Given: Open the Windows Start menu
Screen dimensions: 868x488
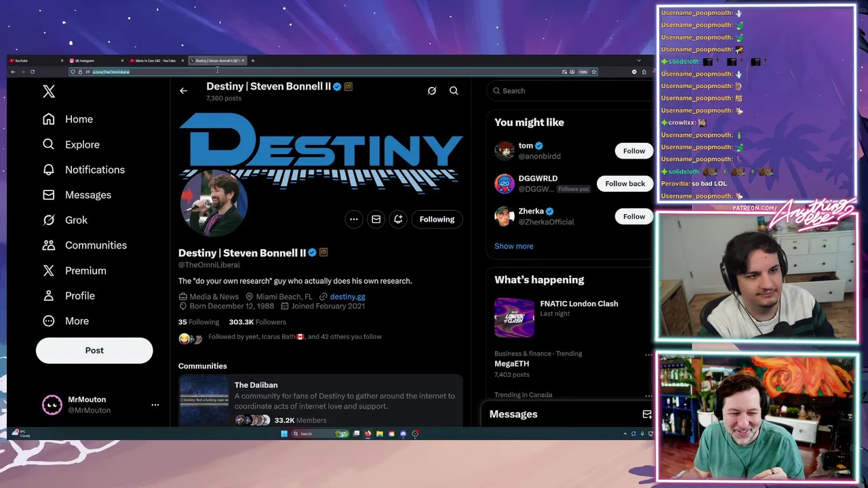Looking at the screenshot, I should 284,434.
